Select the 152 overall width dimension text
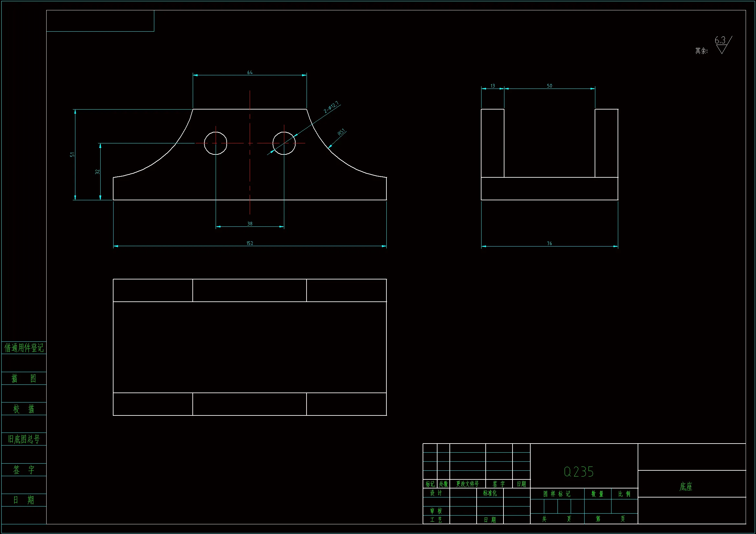This screenshot has width=756, height=534. click(250, 243)
